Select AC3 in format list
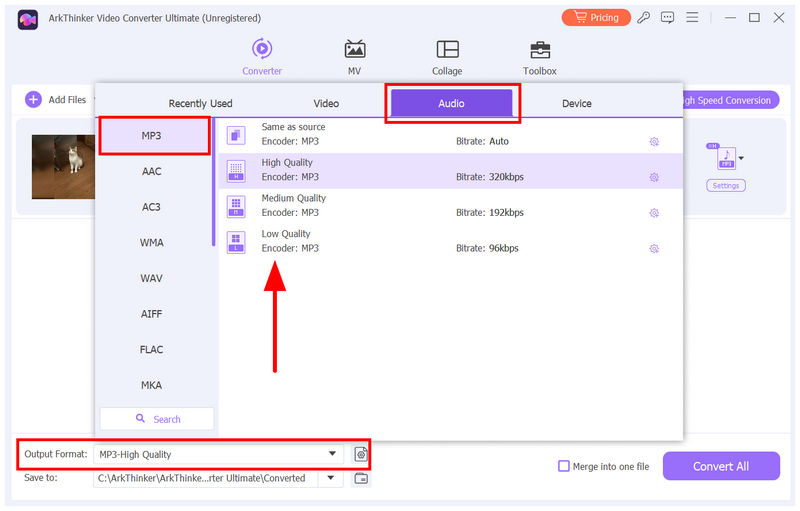This screenshot has height=511, width=800. tap(152, 207)
